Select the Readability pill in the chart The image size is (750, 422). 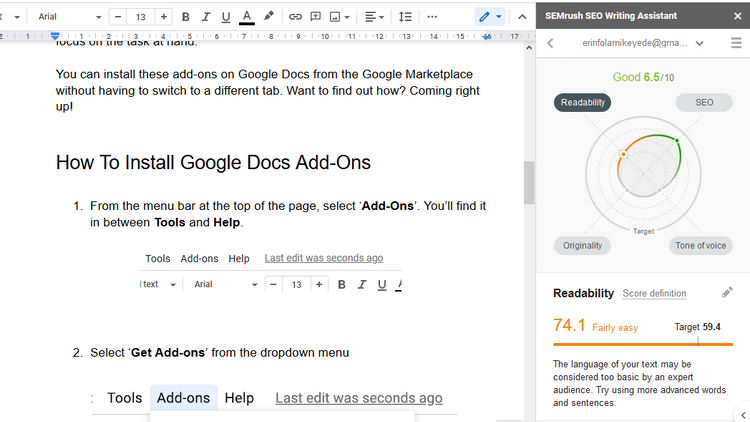(x=582, y=102)
